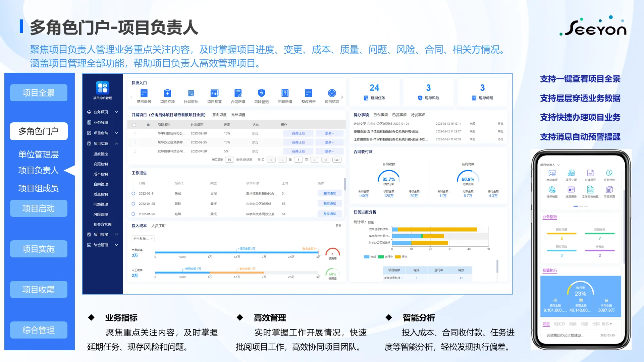The width and height of the screenshot is (644, 362).
Task: Select the 54-hour work report radio
Action: click(133, 214)
